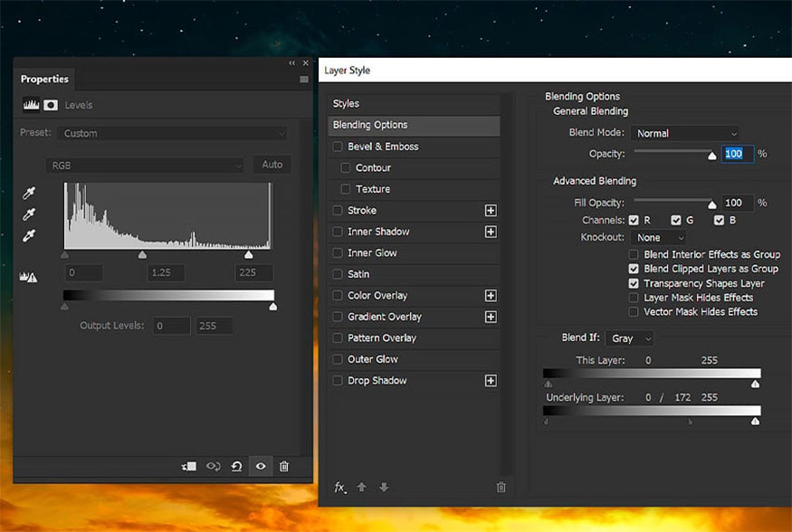Enable the Inner Glow checkbox
792x532 pixels.
click(x=338, y=252)
